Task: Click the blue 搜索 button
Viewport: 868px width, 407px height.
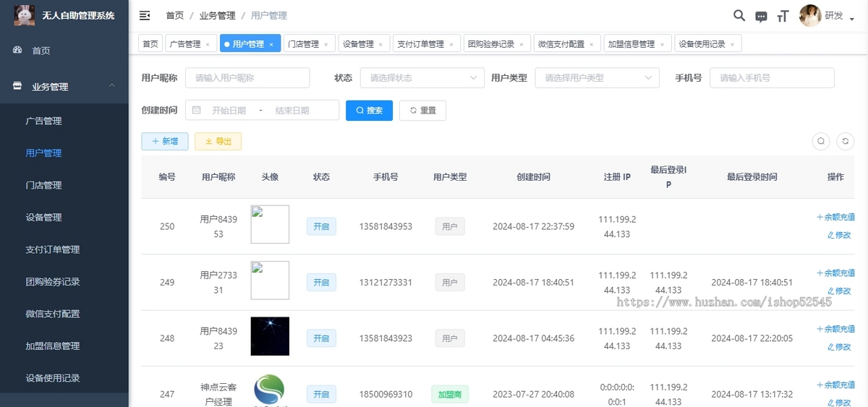Action: pyautogui.click(x=369, y=111)
